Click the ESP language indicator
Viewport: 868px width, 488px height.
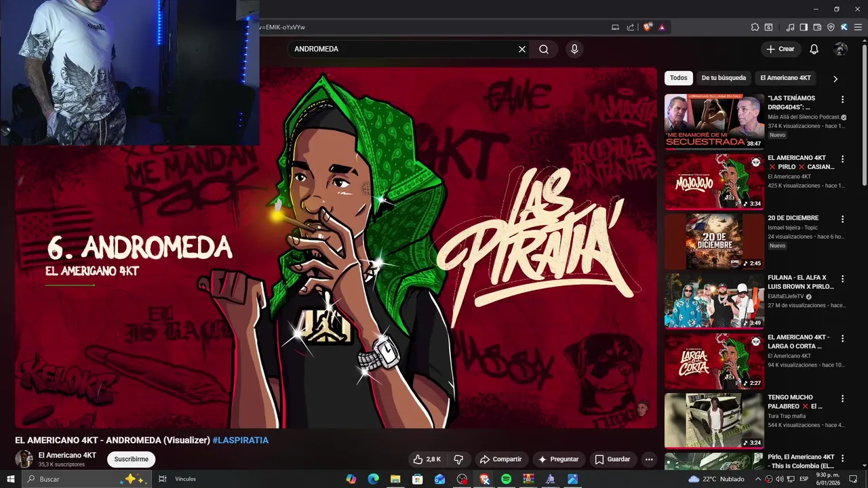tap(804, 479)
